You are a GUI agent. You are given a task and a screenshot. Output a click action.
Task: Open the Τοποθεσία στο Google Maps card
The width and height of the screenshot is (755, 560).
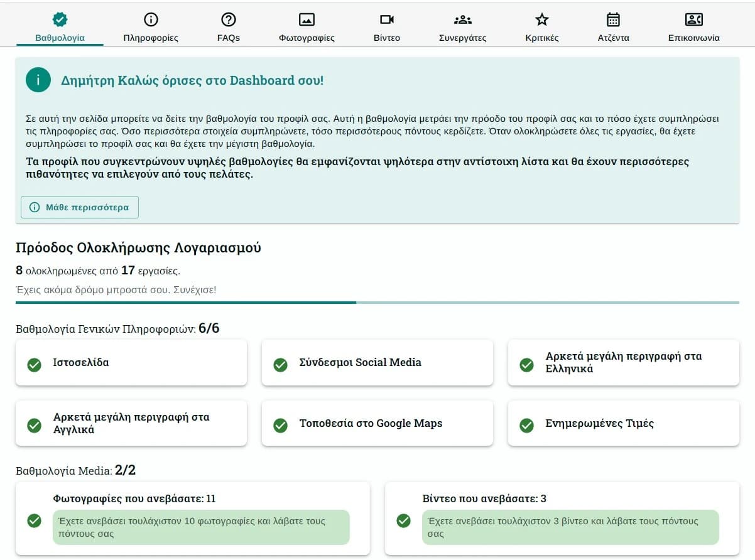(377, 424)
